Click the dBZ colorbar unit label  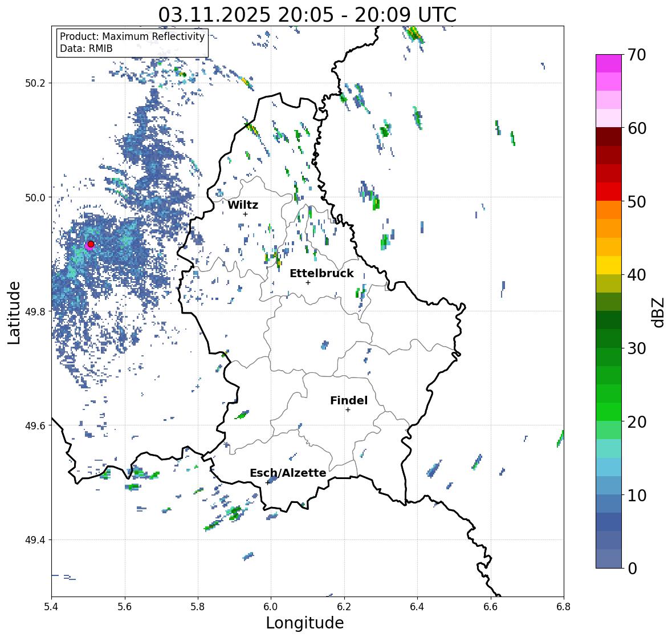(x=659, y=312)
